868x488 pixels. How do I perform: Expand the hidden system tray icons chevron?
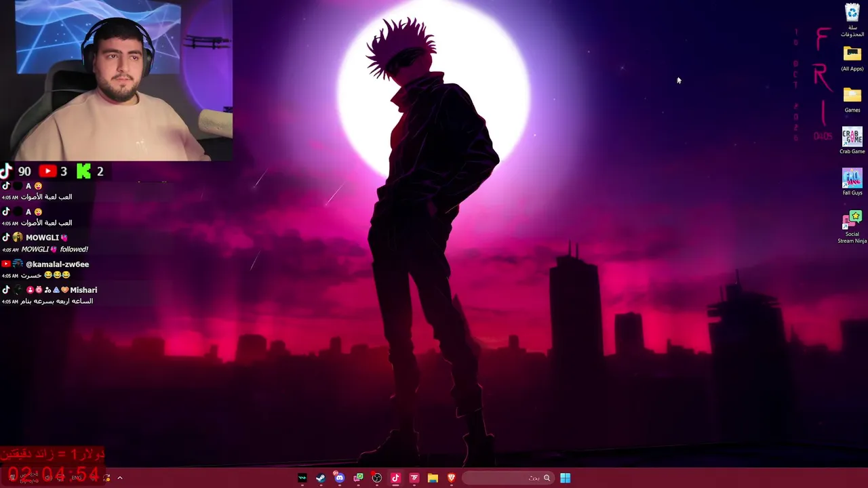[120, 478]
